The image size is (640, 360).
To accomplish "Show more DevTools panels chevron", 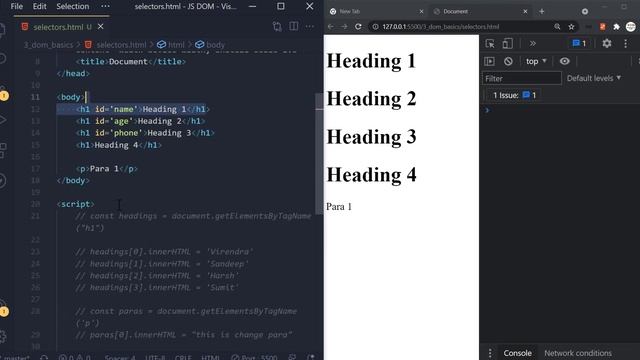I will 532,44.
